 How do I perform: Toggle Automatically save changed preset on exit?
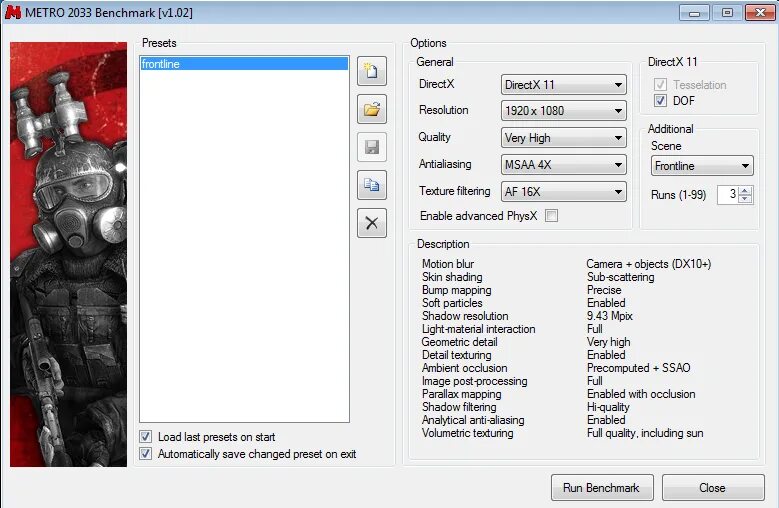146,454
